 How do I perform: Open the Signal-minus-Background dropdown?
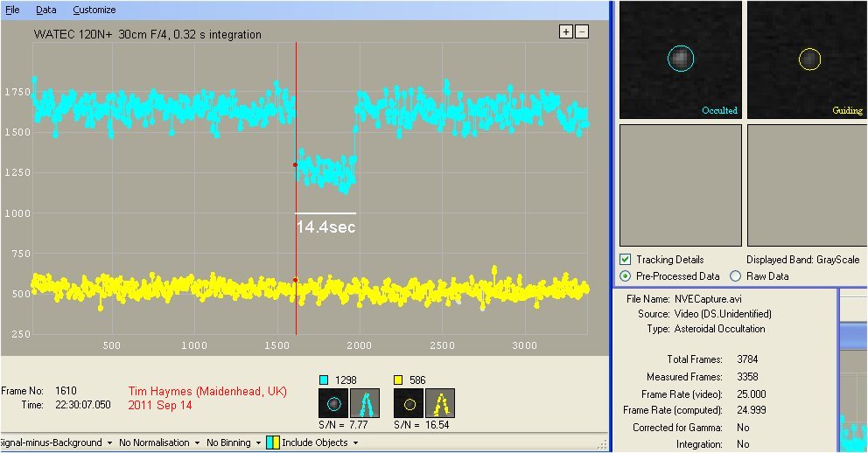[x=54, y=443]
